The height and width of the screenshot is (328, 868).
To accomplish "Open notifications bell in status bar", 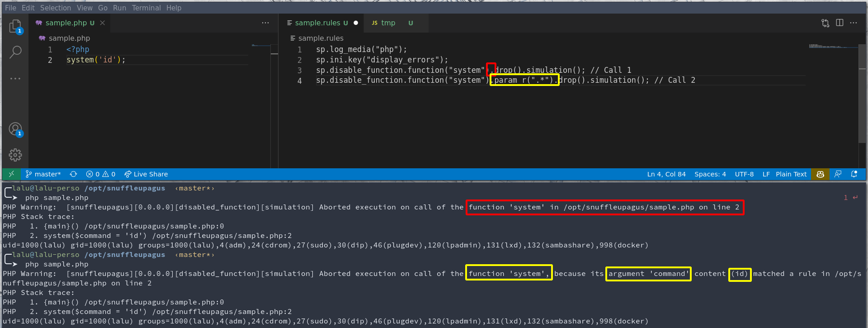I will point(854,174).
